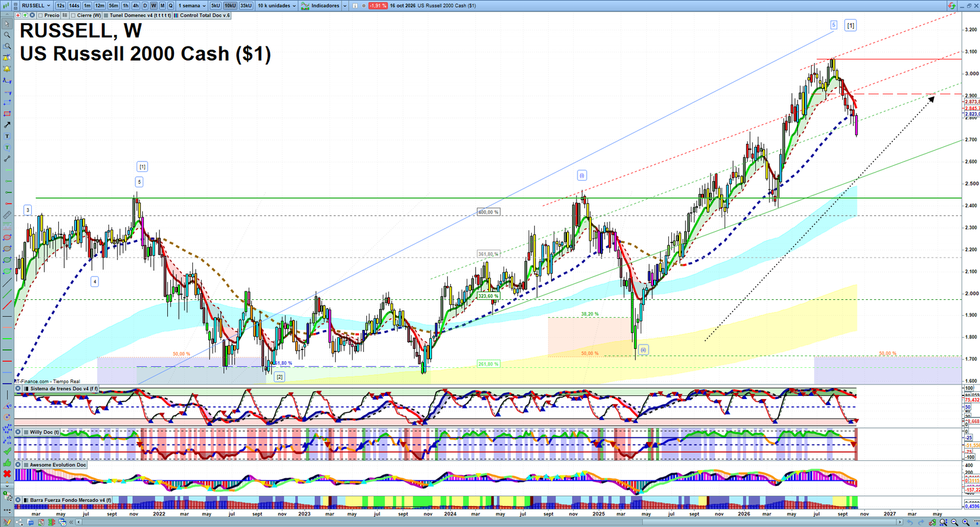Click the horizontal time scrollbar

tap(490, 522)
